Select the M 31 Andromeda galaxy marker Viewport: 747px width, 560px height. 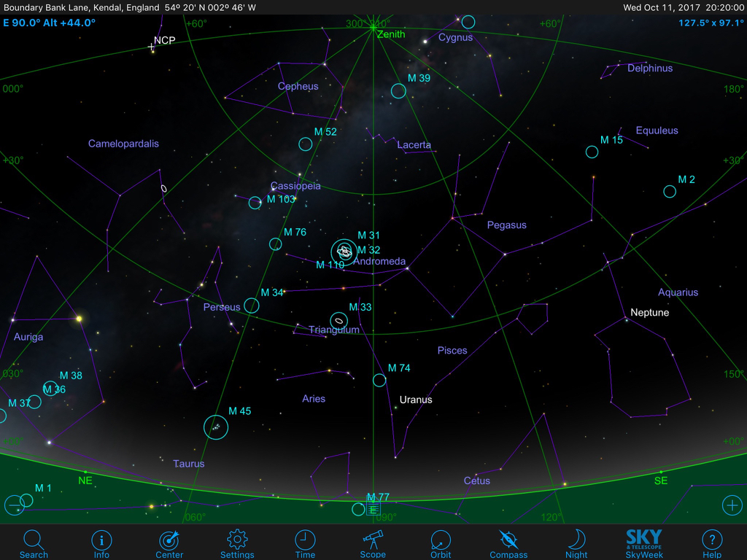[344, 251]
